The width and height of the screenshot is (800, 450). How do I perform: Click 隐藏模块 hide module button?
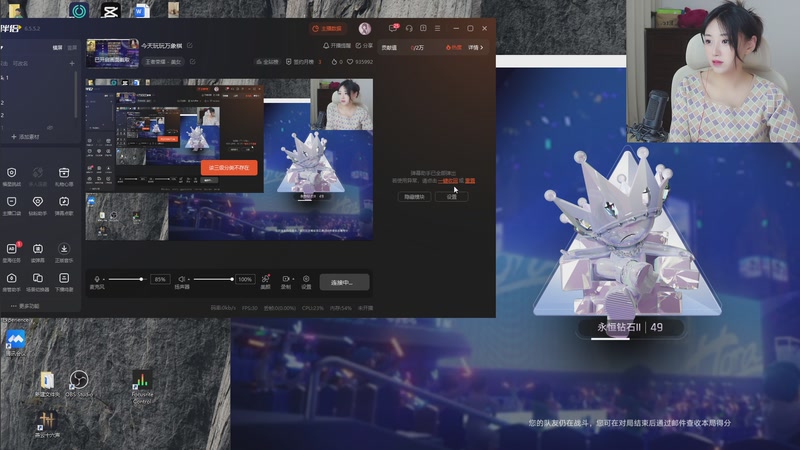pyautogui.click(x=414, y=196)
